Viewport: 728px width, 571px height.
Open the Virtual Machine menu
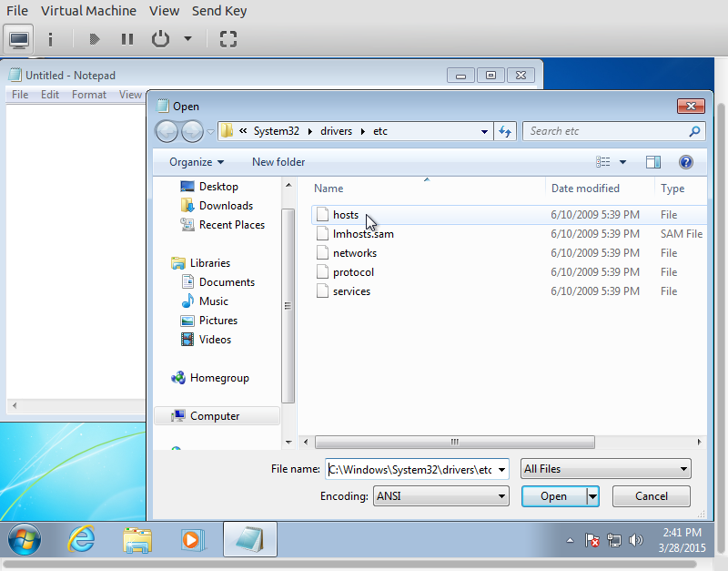(x=88, y=11)
